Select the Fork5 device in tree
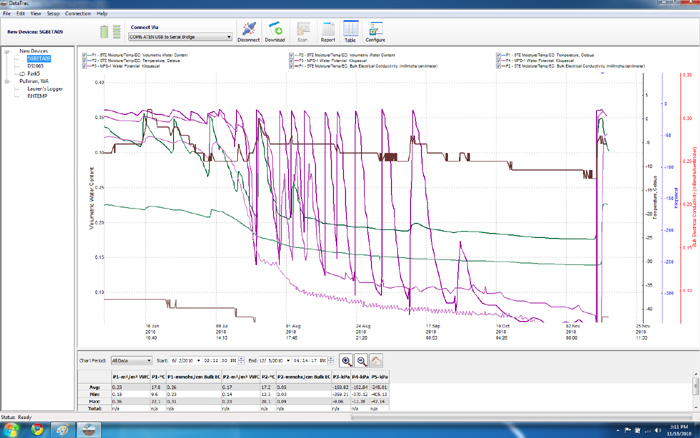700x438 pixels. pos(33,74)
